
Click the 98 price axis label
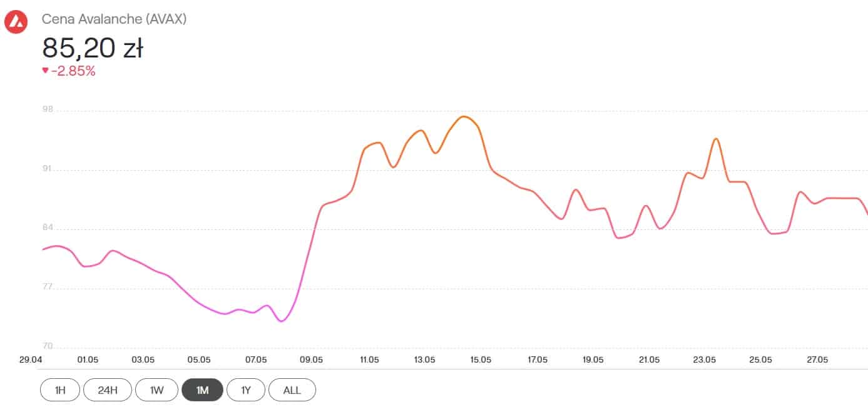(x=48, y=110)
